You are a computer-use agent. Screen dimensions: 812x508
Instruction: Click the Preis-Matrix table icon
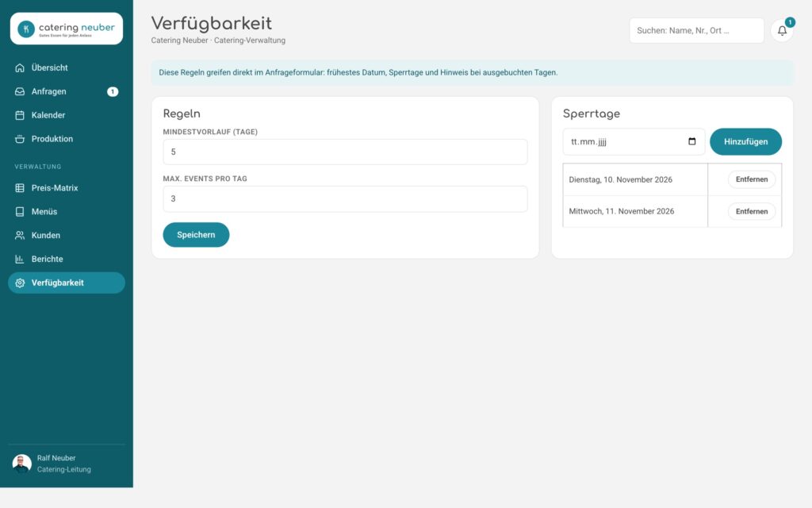[20, 188]
